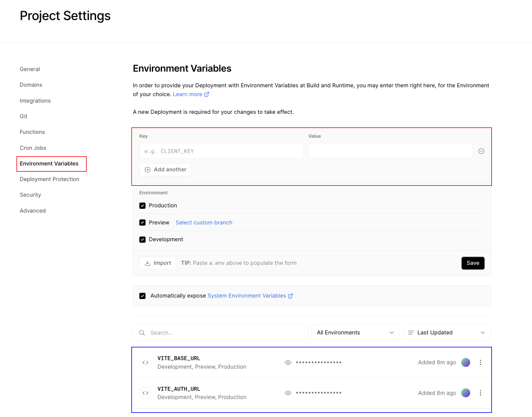Focus the Key input field
The height and width of the screenshot is (417, 532).
(222, 152)
